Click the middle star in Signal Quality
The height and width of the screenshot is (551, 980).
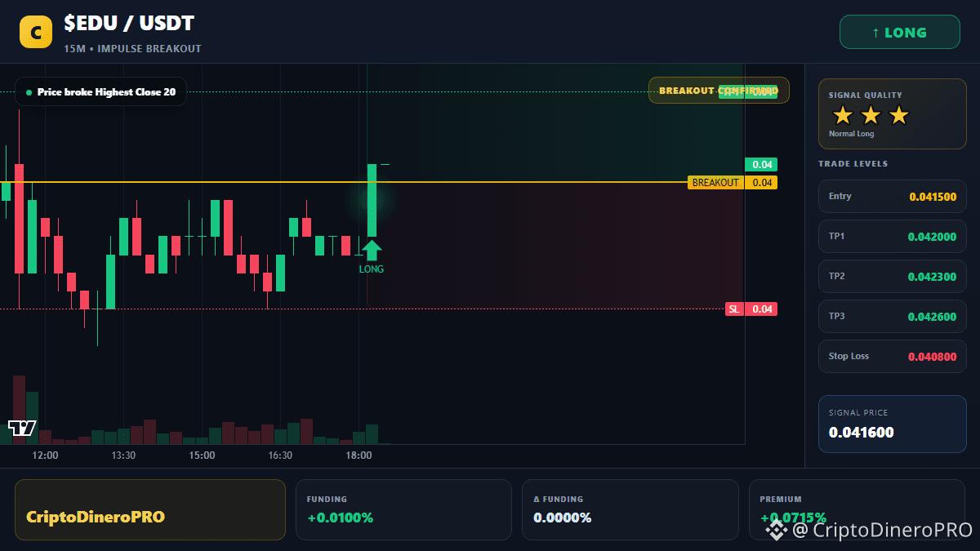[871, 115]
